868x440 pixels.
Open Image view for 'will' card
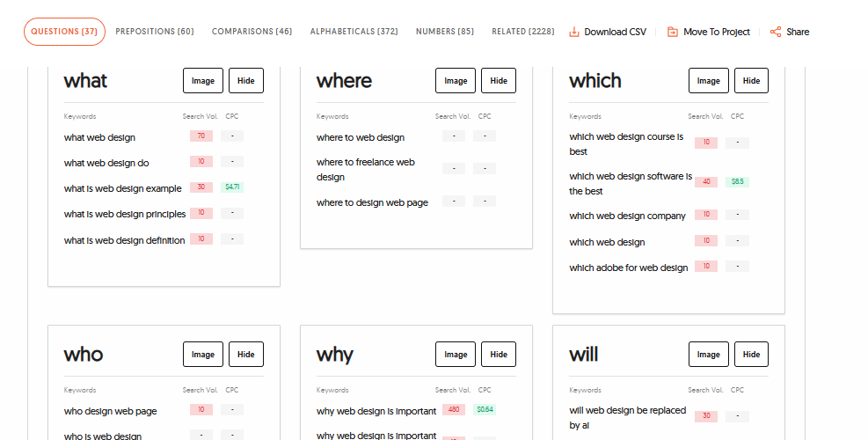708,355
